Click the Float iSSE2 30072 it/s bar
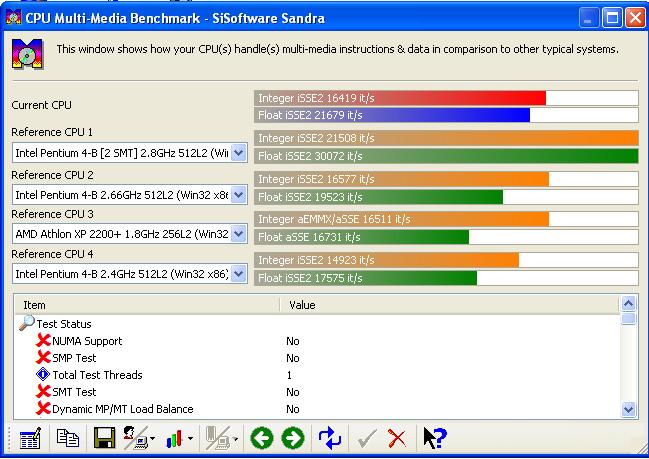 point(446,156)
